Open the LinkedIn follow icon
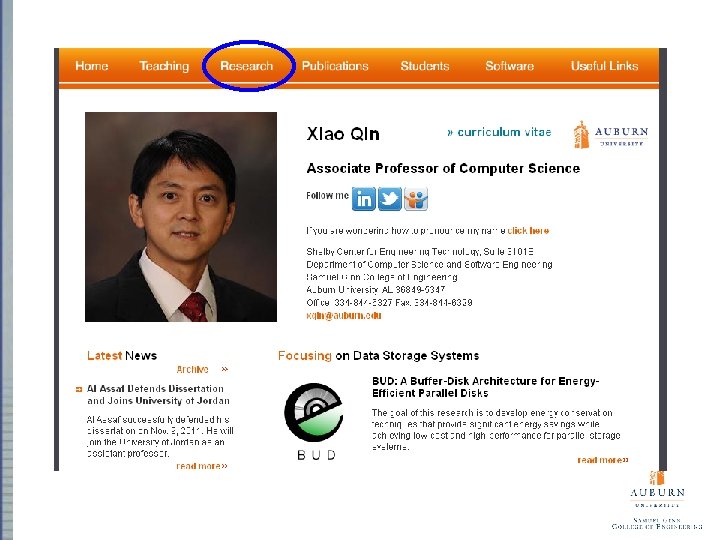 coord(364,199)
